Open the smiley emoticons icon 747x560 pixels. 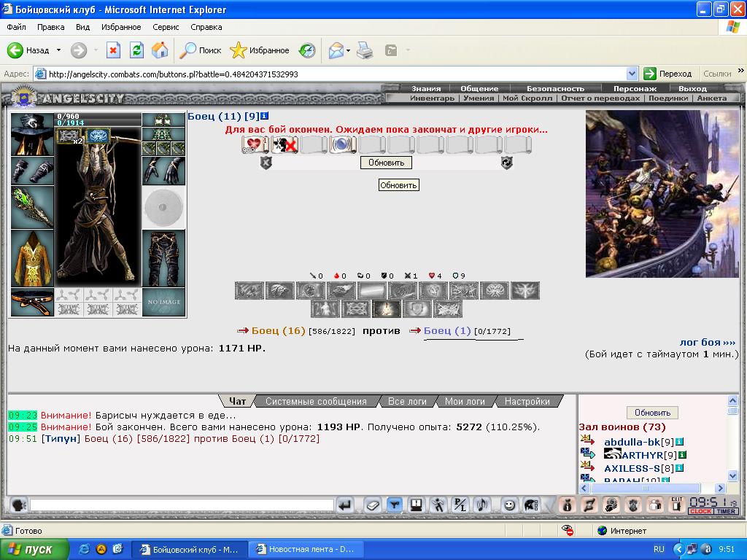(509, 505)
